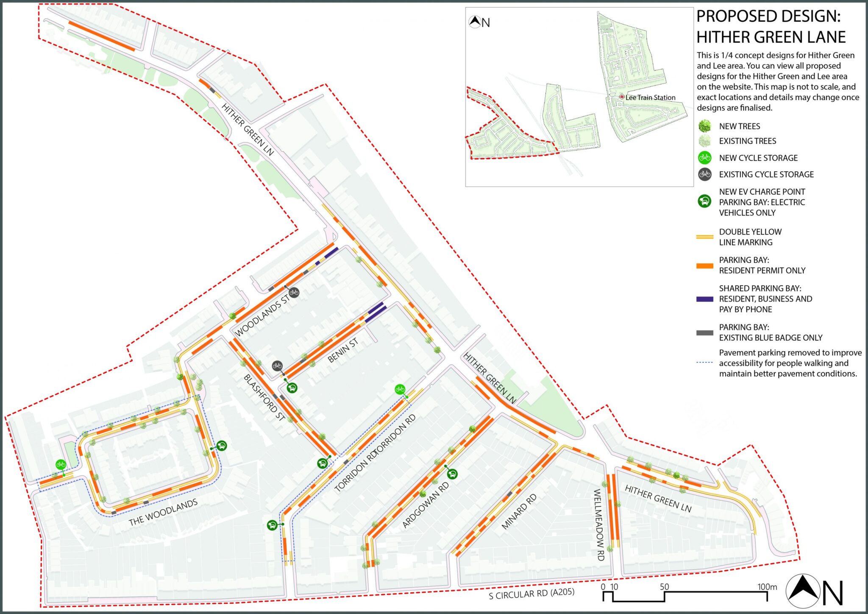Click the shared parking bay purple swatch
This screenshot has height=614, width=868.
tap(705, 298)
